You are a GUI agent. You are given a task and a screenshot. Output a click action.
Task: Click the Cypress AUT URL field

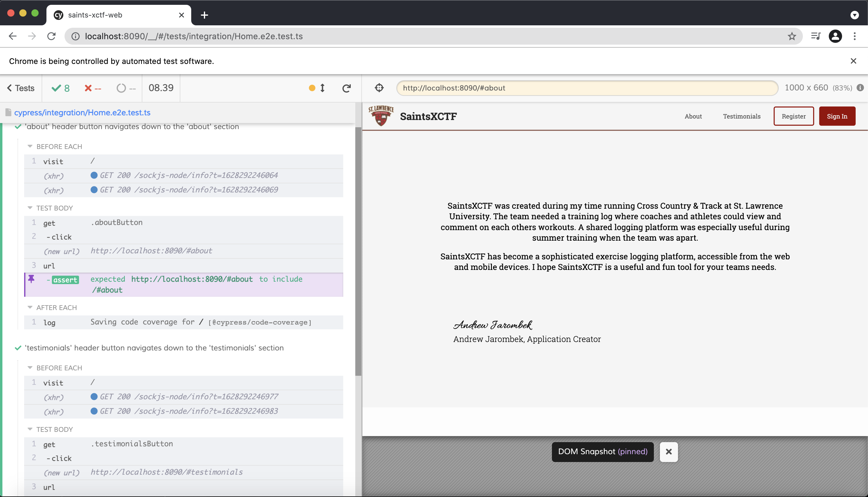tap(587, 88)
